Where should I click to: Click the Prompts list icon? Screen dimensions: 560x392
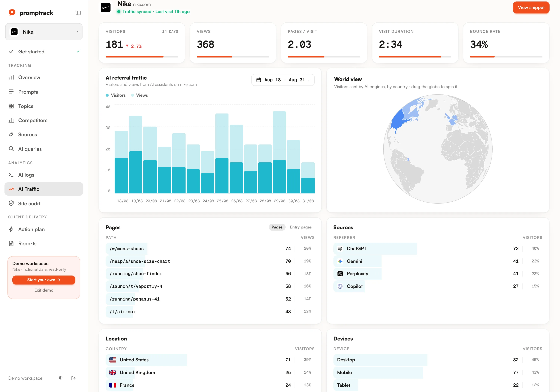tap(11, 92)
